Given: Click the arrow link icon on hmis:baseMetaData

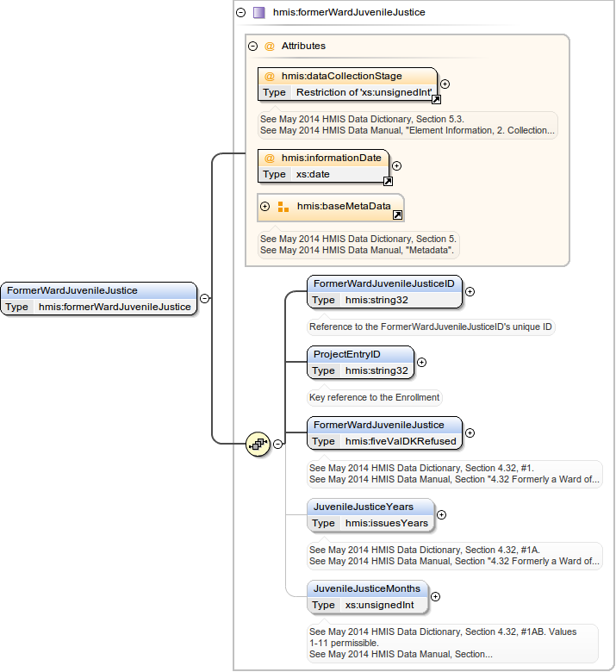Looking at the screenshot, I should pyautogui.click(x=397, y=215).
